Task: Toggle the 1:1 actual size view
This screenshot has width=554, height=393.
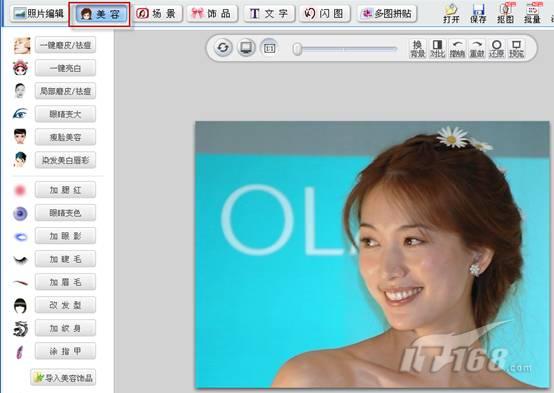Action: [269, 48]
